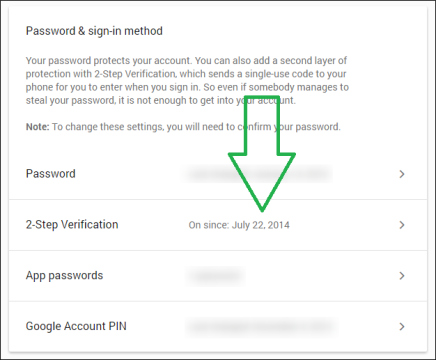Viewport: 436px width, 360px height.
Task: Choose the App passwords label
Action: pos(64,276)
